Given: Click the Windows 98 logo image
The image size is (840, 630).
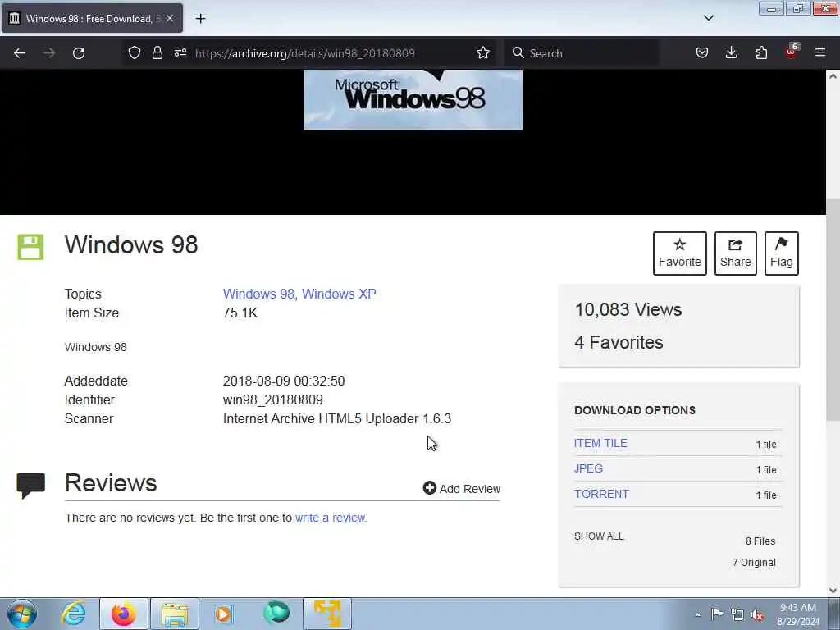Looking at the screenshot, I should click(413, 99).
